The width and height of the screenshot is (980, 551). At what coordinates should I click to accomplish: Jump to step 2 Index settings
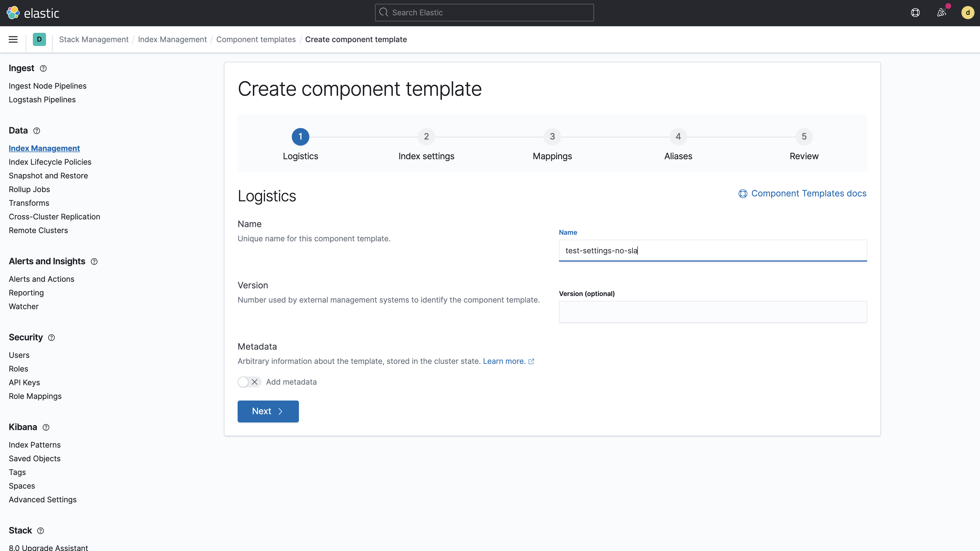pos(426,137)
